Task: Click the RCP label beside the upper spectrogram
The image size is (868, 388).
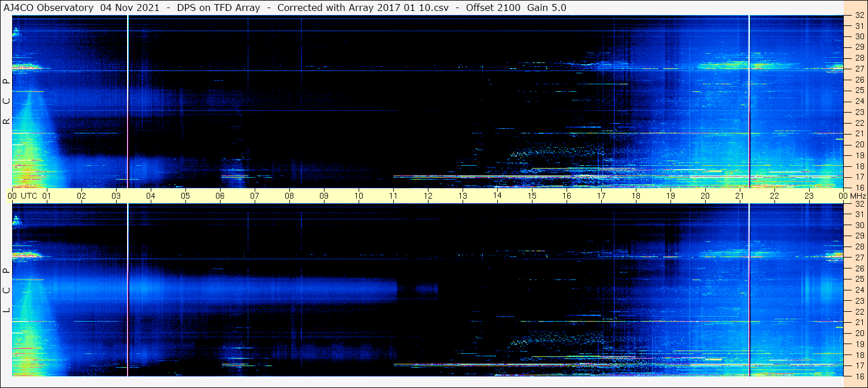Action: pyautogui.click(x=6, y=101)
